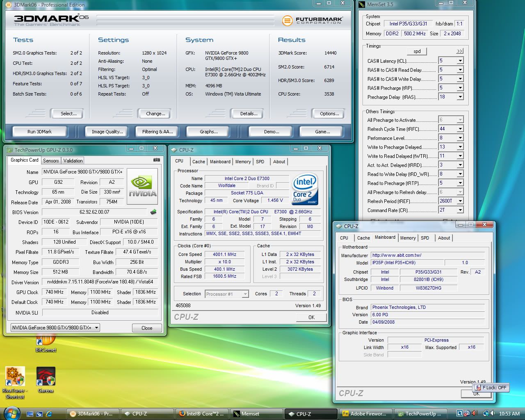
Task: Open the Memory tab in the left CPU-Z window
Action: pos(243,162)
